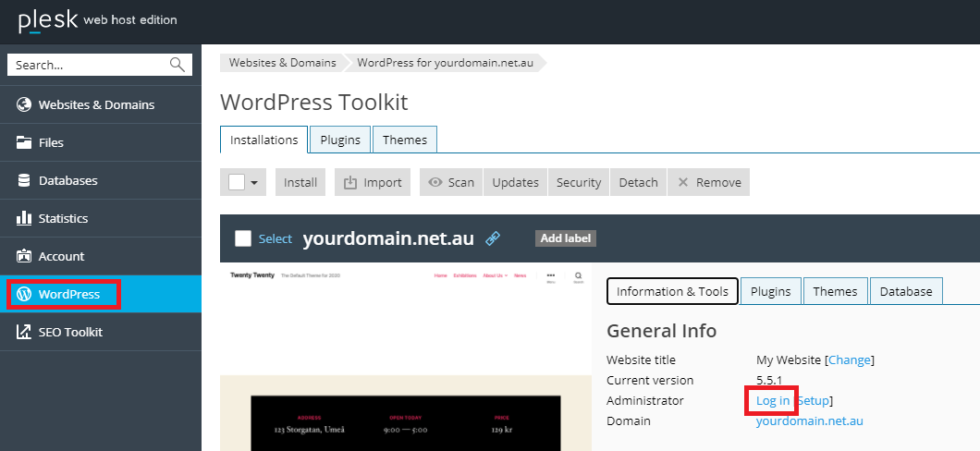Click the Change link for Website title

tap(850, 360)
